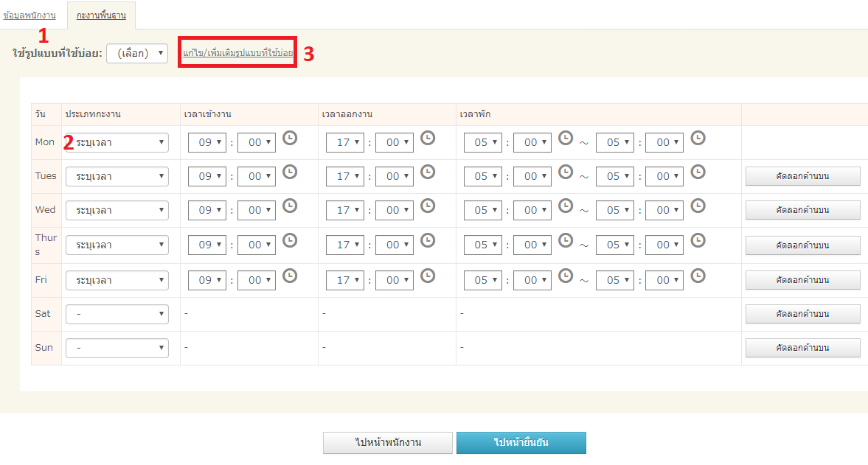
Task: Click clock icon for Wednesday break end
Action: coord(698,206)
